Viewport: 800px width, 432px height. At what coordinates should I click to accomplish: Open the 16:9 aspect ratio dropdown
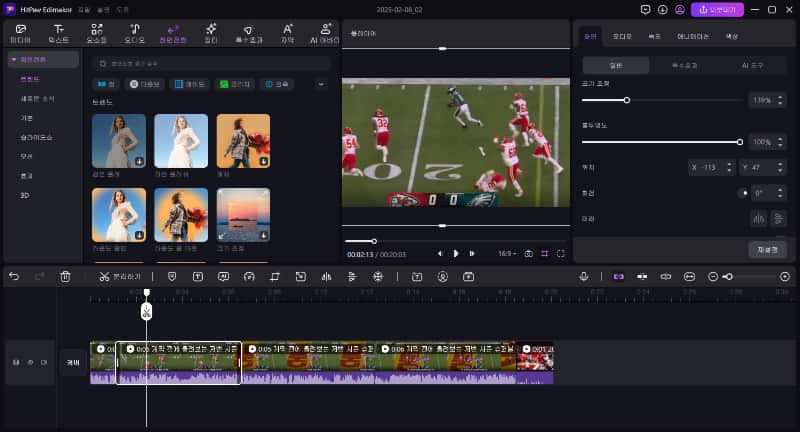click(506, 254)
